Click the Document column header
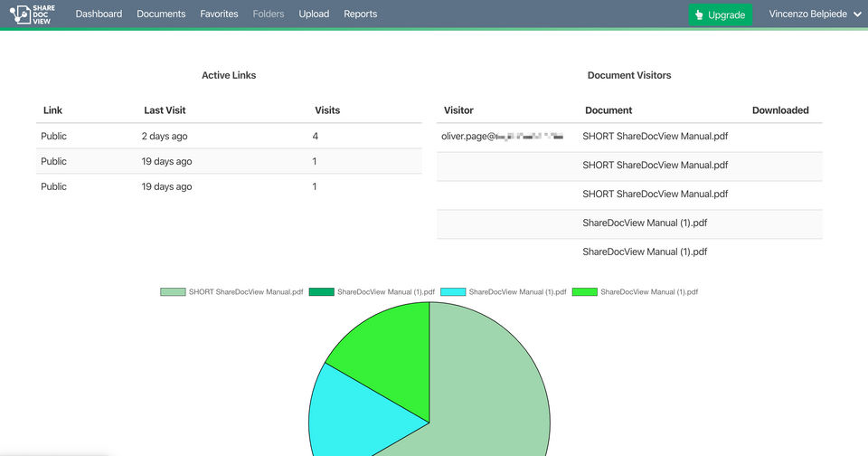 609,110
